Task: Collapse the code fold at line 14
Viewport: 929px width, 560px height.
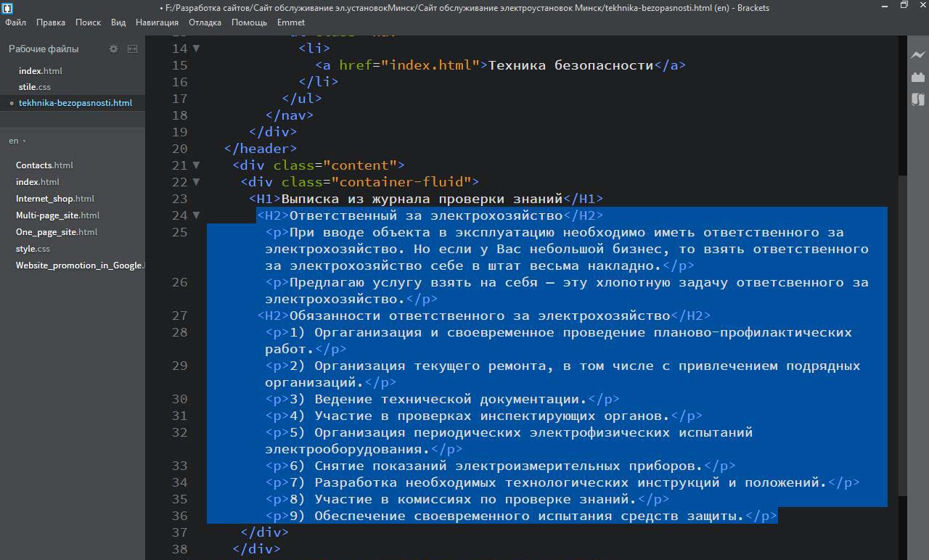Action: (x=196, y=49)
